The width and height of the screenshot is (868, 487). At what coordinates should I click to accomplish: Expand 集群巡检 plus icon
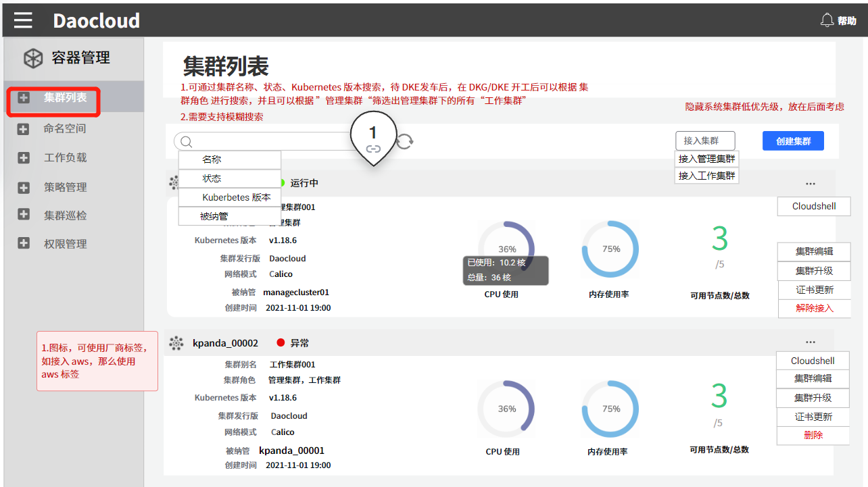click(24, 215)
